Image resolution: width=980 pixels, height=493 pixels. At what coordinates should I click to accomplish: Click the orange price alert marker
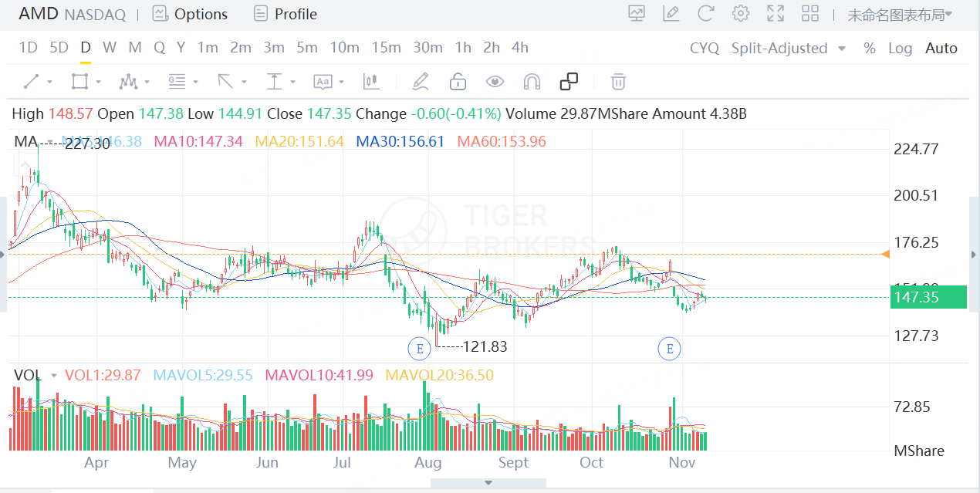pyautogui.click(x=886, y=254)
